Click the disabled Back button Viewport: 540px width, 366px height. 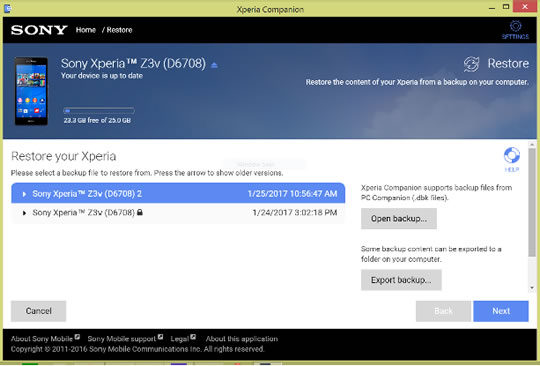[x=443, y=311]
